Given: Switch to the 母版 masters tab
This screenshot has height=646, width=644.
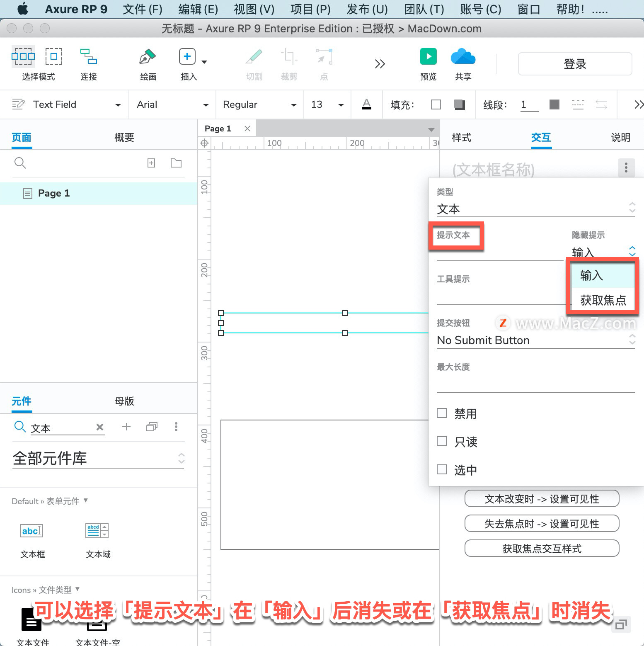Looking at the screenshot, I should pyautogui.click(x=124, y=401).
